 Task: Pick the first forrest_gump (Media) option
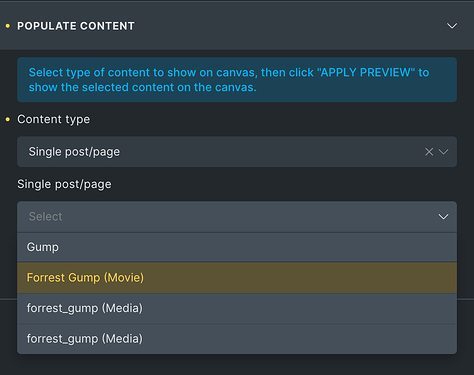point(237,308)
